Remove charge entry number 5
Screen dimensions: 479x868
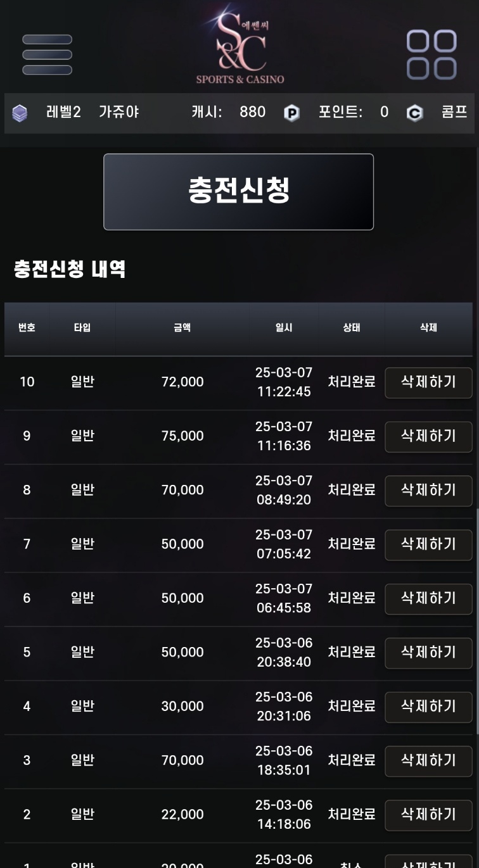tap(428, 653)
